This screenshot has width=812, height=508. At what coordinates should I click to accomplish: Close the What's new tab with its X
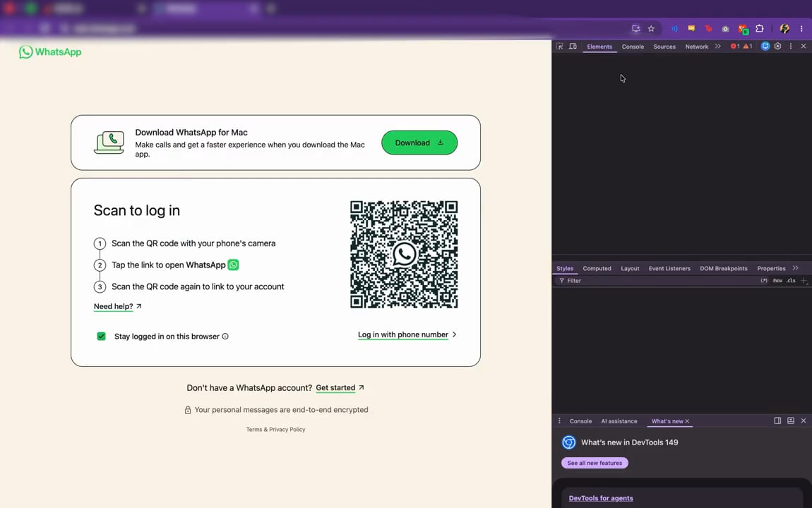(687, 421)
